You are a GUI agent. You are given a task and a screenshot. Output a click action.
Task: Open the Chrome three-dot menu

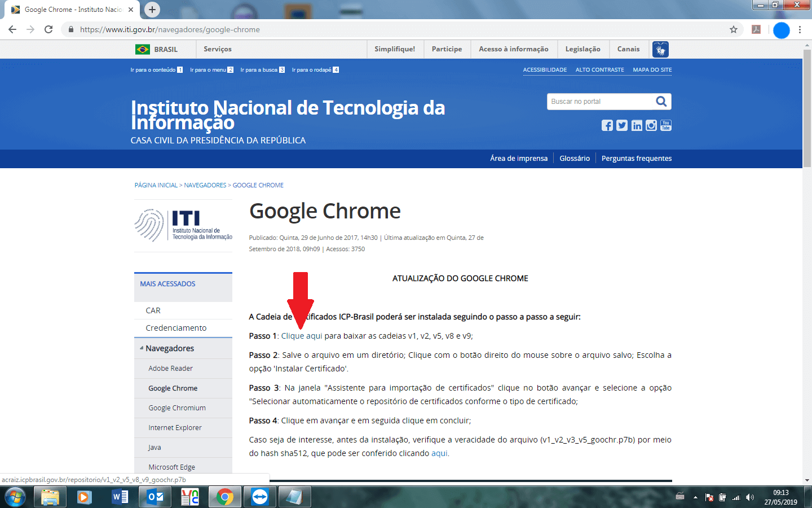coord(800,29)
